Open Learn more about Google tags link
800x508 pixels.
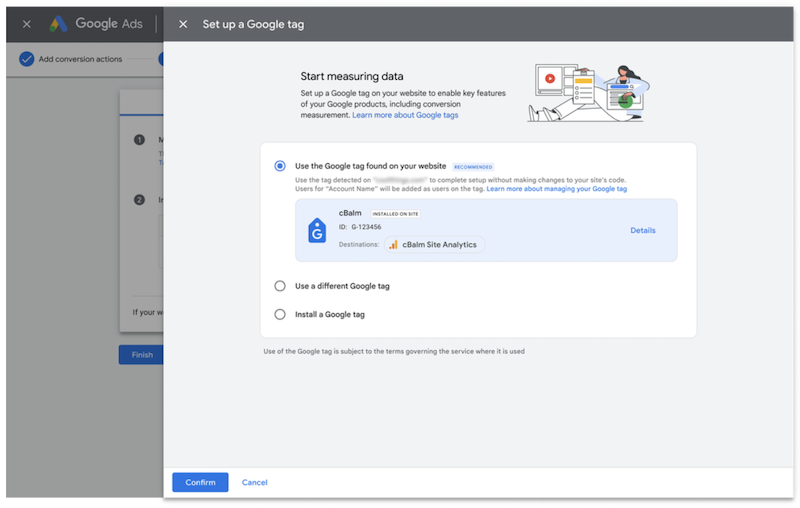pos(405,115)
